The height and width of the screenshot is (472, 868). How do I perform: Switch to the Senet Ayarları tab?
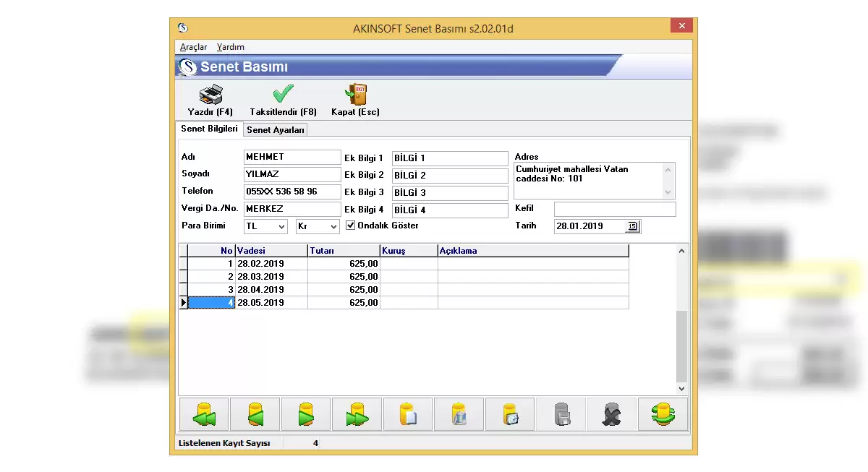[276, 130]
